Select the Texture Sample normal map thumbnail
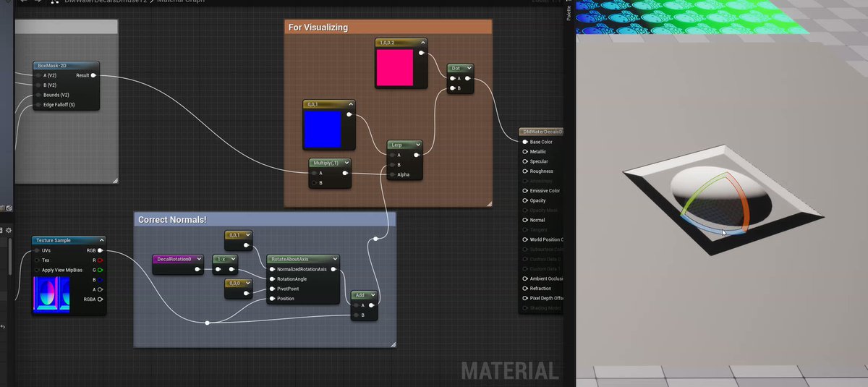The image size is (868, 387). (51, 295)
